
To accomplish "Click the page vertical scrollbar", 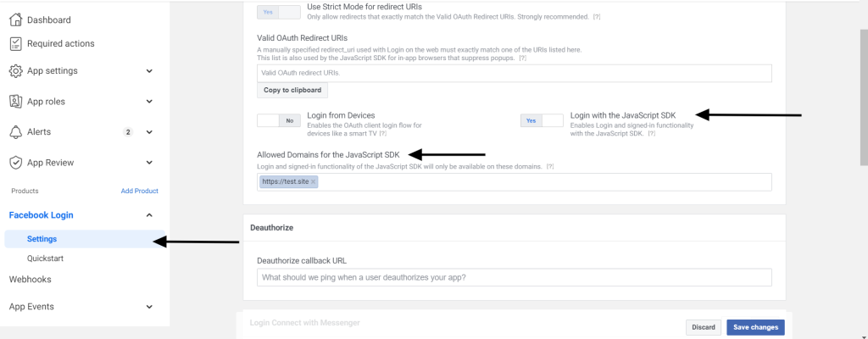I will tap(864, 97).
